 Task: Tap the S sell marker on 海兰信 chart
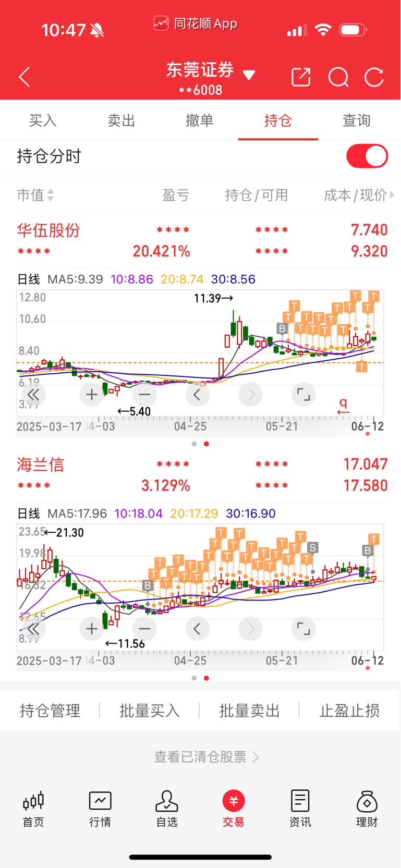coord(312,547)
